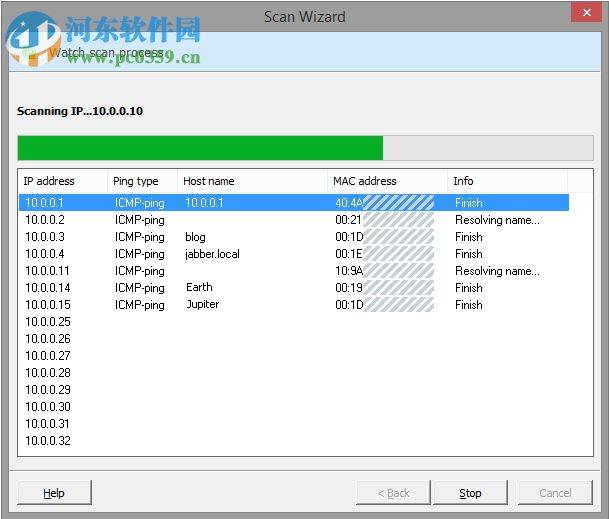This screenshot has height=519, width=609.
Task: Sort list by MAC address column
Action: 387,181
